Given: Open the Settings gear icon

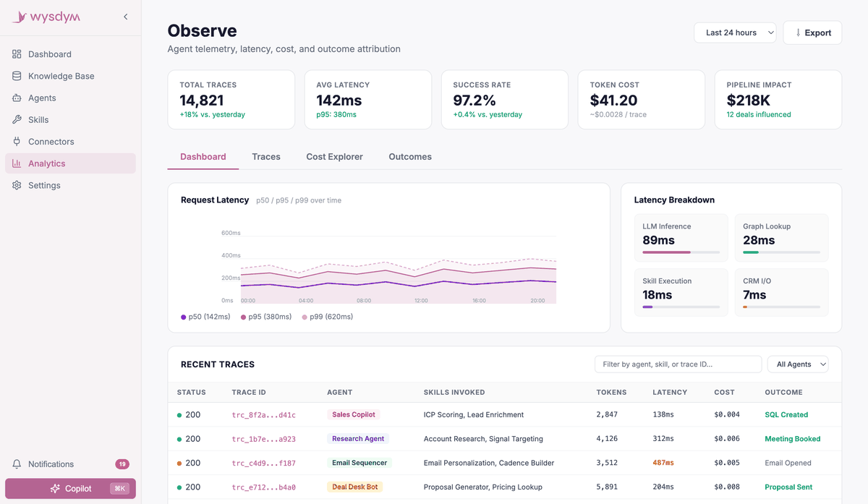Looking at the screenshot, I should pos(17,185).
